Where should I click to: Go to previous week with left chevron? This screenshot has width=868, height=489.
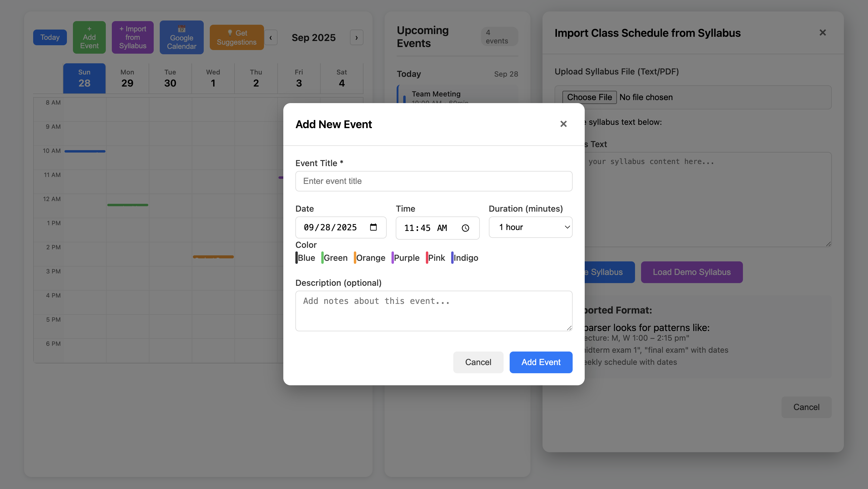pyautogui.click(x=271, y=37)
